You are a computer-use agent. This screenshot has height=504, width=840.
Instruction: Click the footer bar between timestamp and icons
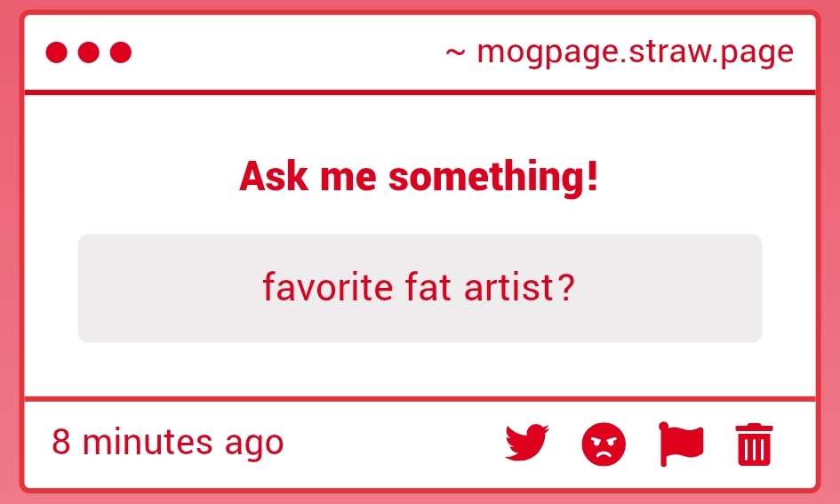[x=391, y=443]
